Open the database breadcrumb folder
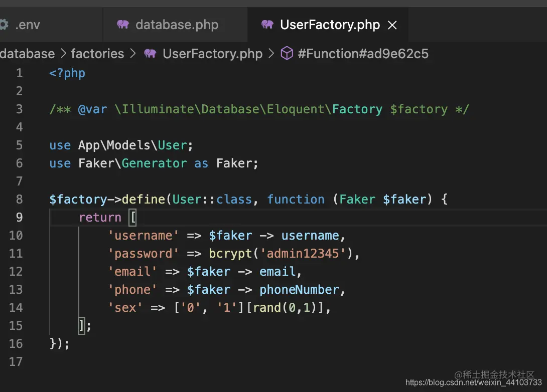 click(27, 54)
